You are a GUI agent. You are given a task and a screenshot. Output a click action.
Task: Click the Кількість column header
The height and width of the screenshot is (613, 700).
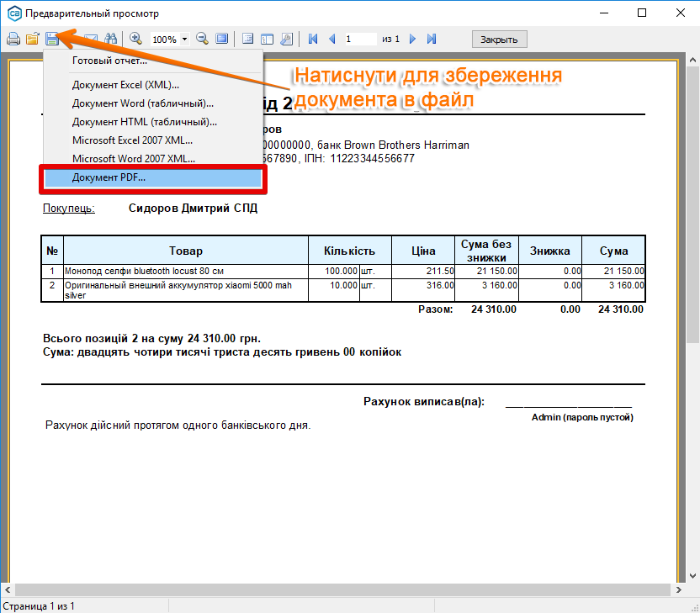[349, 251]
